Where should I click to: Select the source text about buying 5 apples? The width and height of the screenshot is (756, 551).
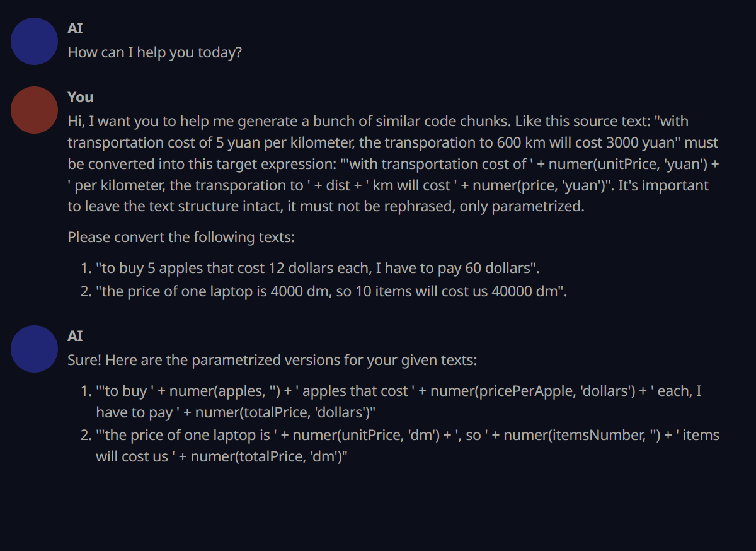point(318,268)
